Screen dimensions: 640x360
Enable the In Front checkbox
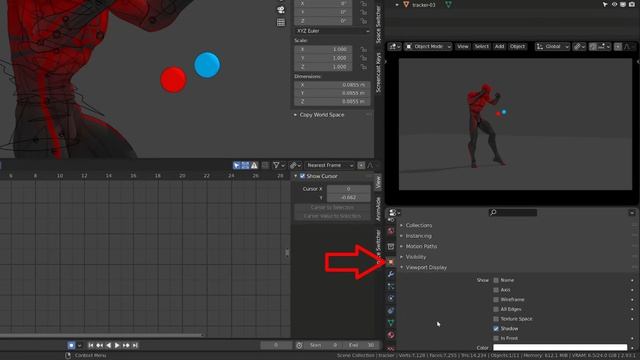click(x=496, y=338)
